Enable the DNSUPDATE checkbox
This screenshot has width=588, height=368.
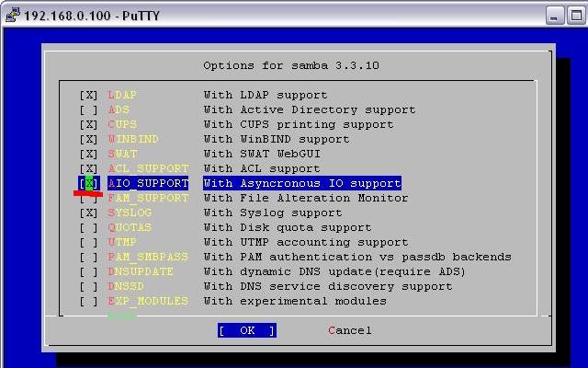[x=88, y=271]
